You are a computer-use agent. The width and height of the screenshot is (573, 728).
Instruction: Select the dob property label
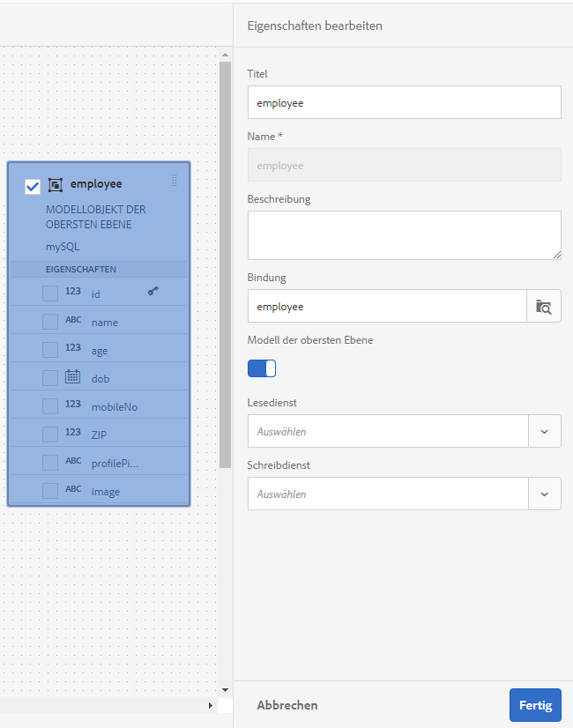pos(100,379)
